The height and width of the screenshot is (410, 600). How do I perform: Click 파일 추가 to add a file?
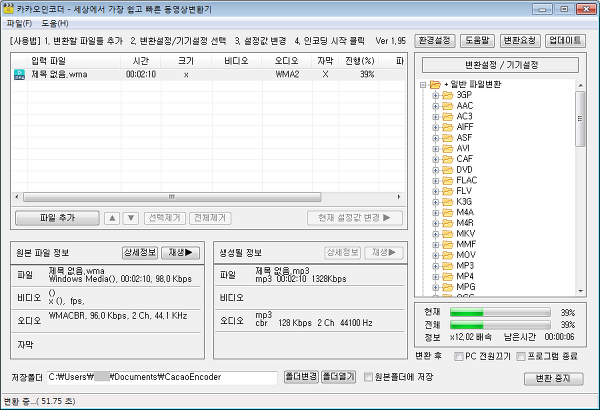(x=57, y=218)
